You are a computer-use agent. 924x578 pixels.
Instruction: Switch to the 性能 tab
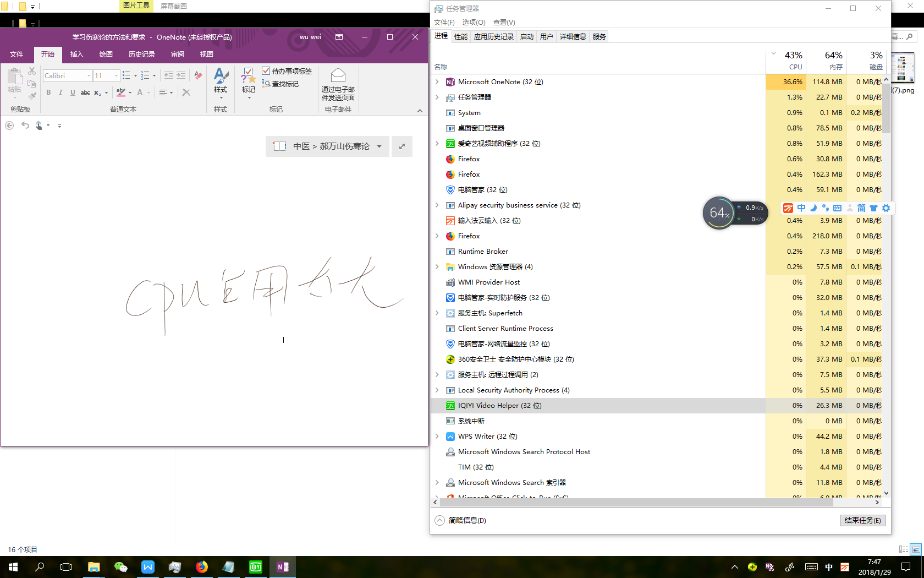(461, 37)
